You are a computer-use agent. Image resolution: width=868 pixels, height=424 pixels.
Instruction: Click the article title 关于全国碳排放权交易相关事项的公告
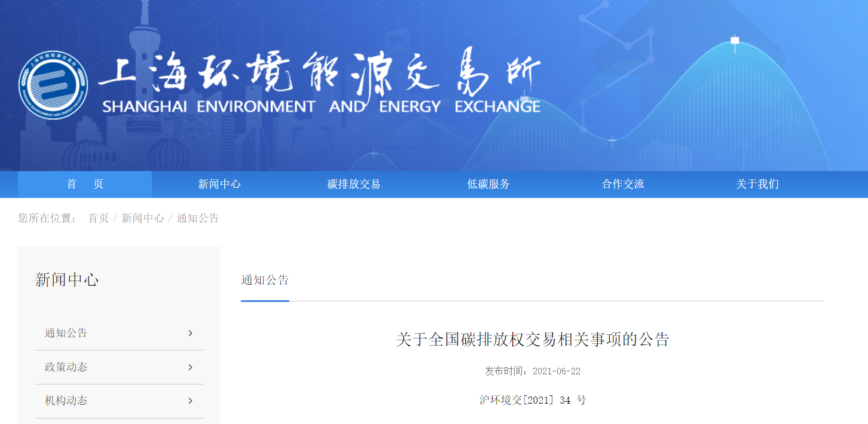coord(533,340)
